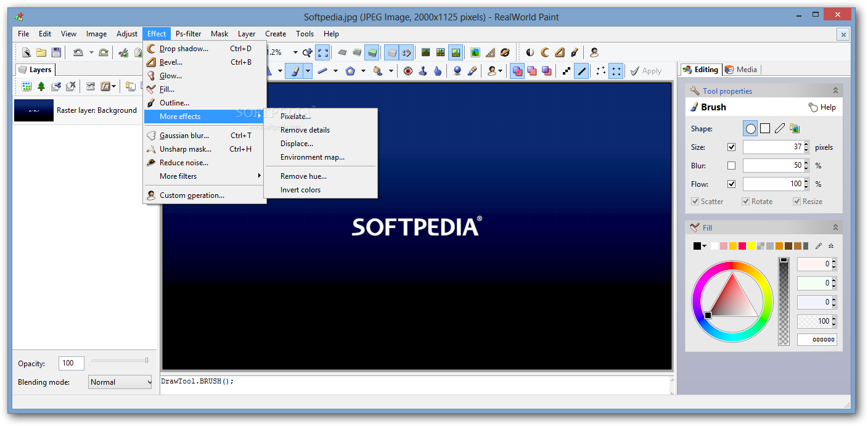
Task: Select the red-eye removal tool
Action: point(407,71)
